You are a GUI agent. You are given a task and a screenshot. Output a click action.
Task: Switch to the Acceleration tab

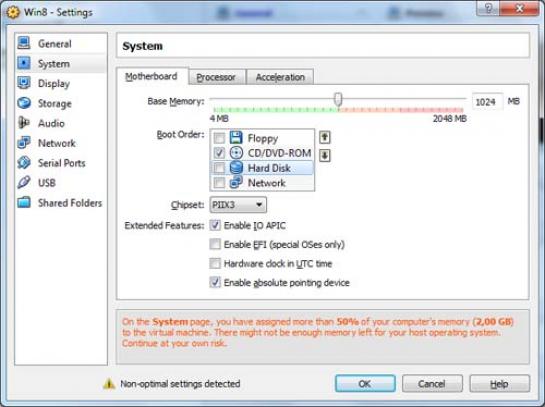(x=280, y=77)
